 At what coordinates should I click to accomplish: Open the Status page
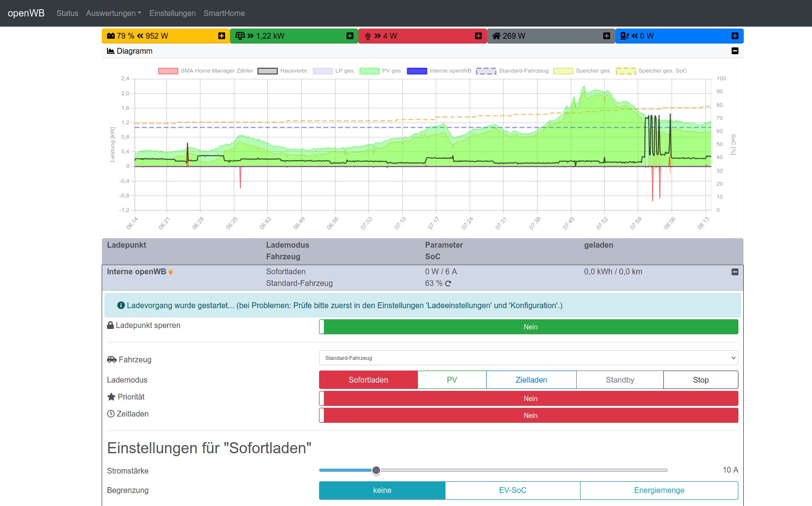tap(67, 13)
